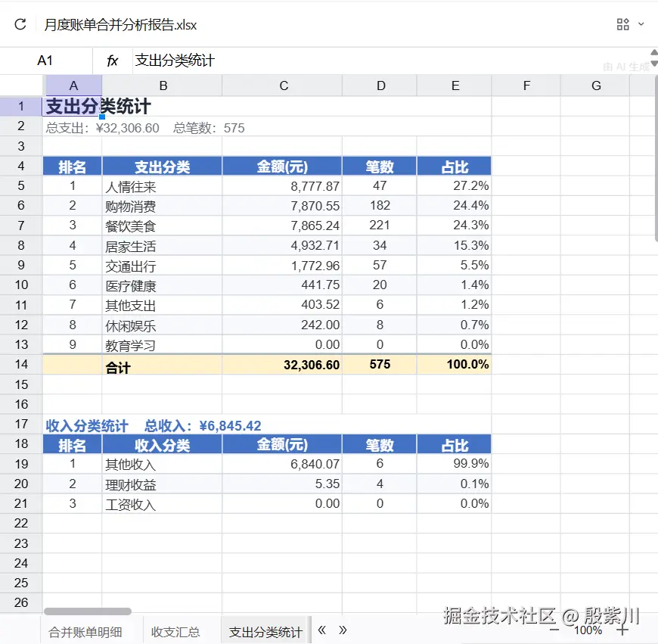Image resolution: width=658 pixels, height=644 pixels.
Task: Click the fx function icon
Action: point(112,61)
